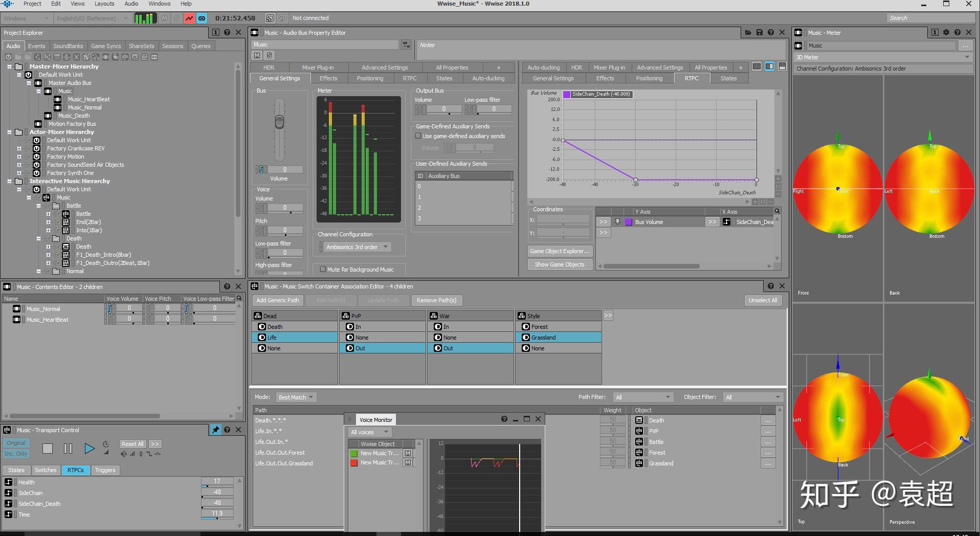Select the single-pane layout icon in Property Editor
Screen dimensions: 980x536
757,66
